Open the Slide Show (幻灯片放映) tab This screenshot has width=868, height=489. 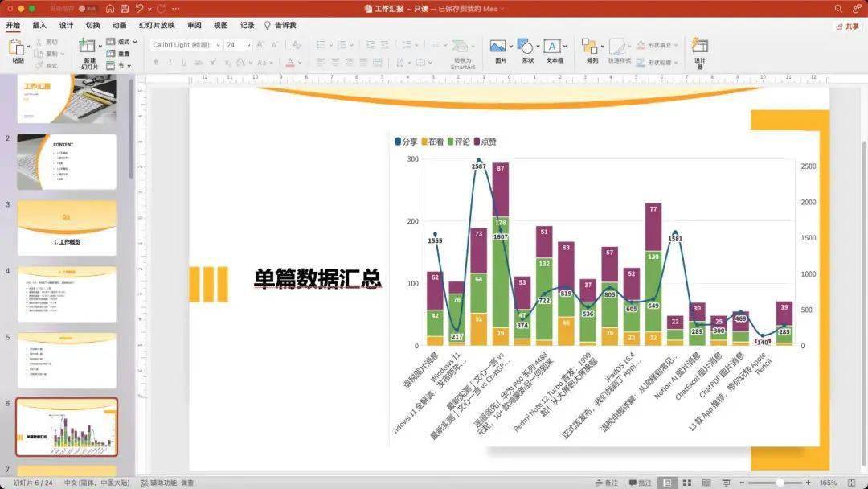pos(157,25)
